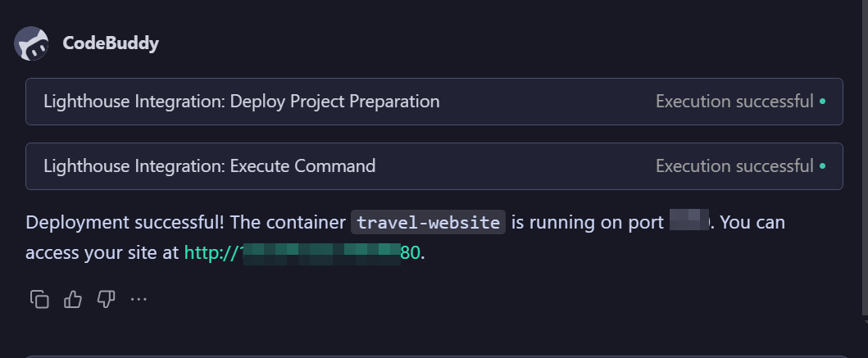The width and height of the screenshot is (868, 358).
Task: Open the deployed site http link
Action: (x=302, y=253)
